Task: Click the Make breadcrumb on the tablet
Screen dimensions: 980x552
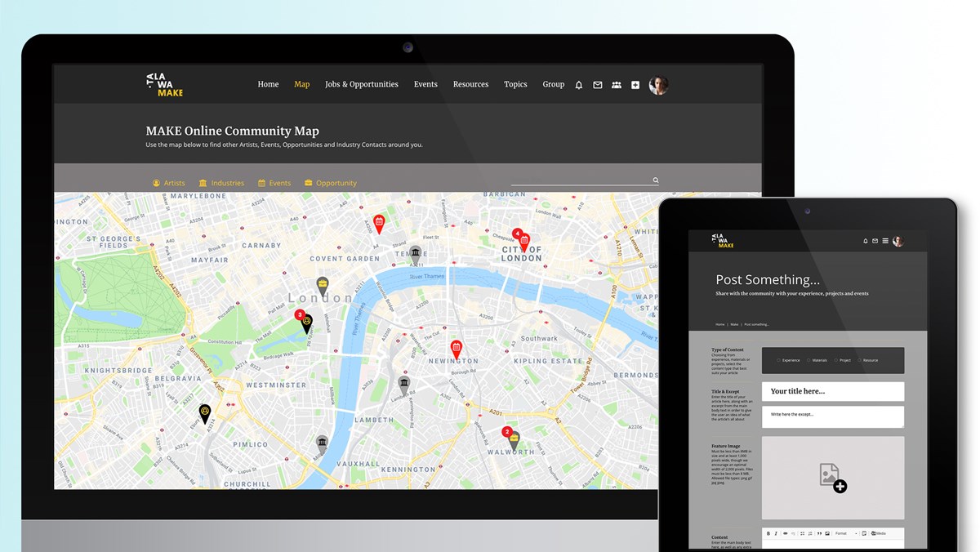Action: pos(734,324)
